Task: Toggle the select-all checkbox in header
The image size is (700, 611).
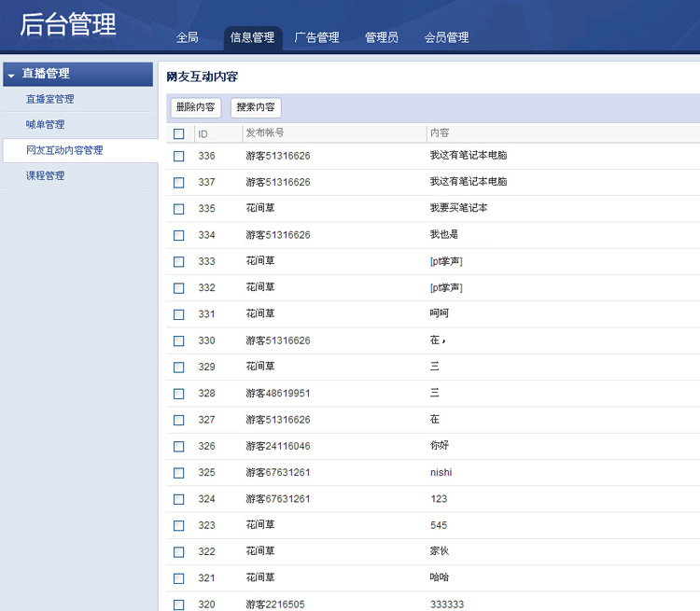Action: [179, 133]
